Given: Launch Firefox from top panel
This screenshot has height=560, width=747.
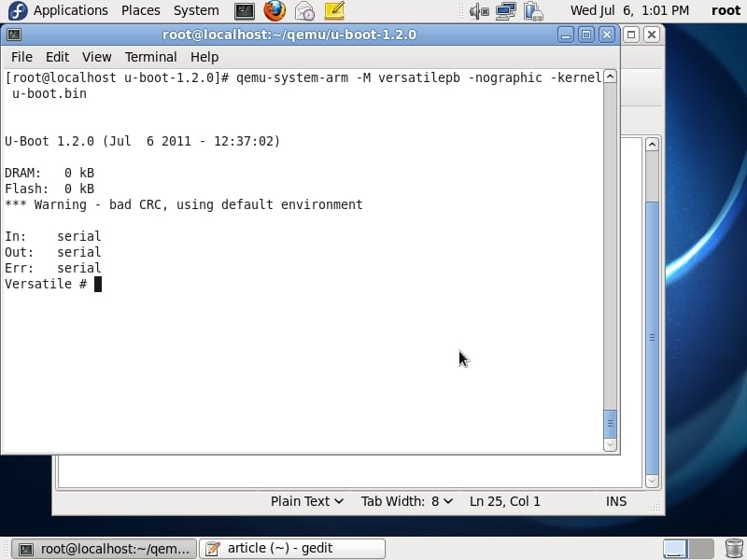Looking at the screenshot, I should (x=275, y=10).
